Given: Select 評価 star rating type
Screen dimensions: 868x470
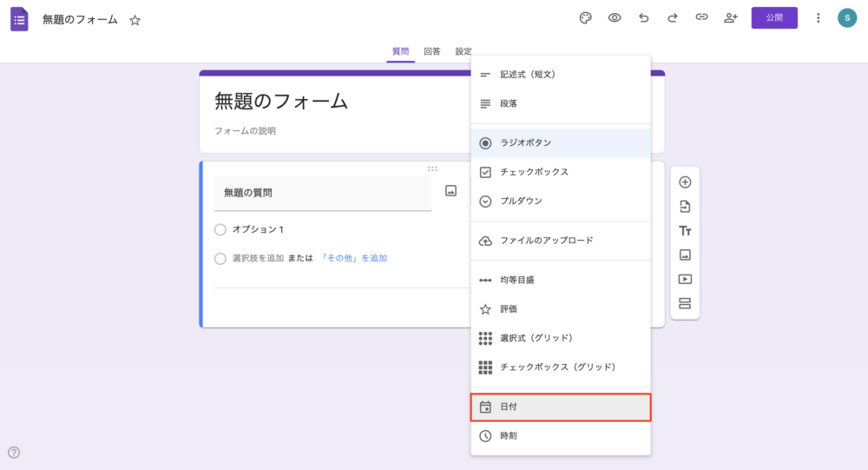Looking at the screenshot, I should tap(561, 308).
